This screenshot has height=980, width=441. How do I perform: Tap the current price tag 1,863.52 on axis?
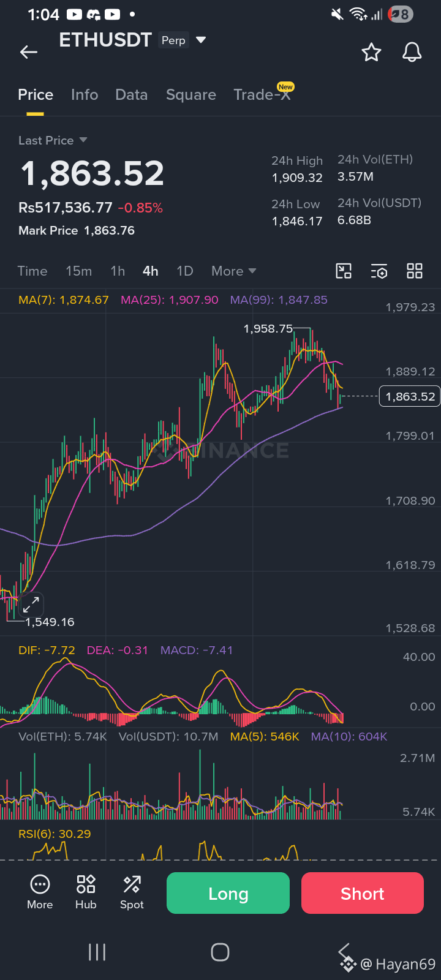[x=410, y=396]
